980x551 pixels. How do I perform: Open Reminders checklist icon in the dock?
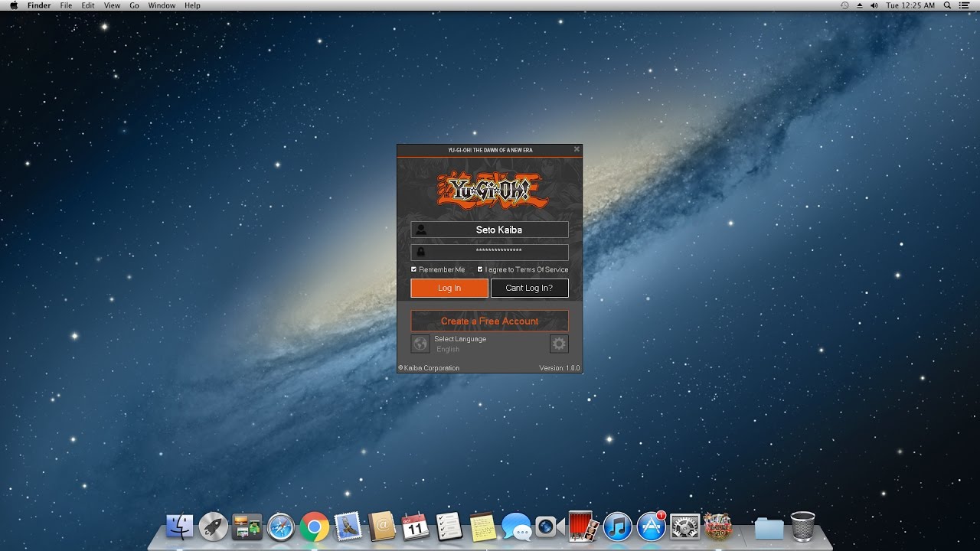(449, 527)
